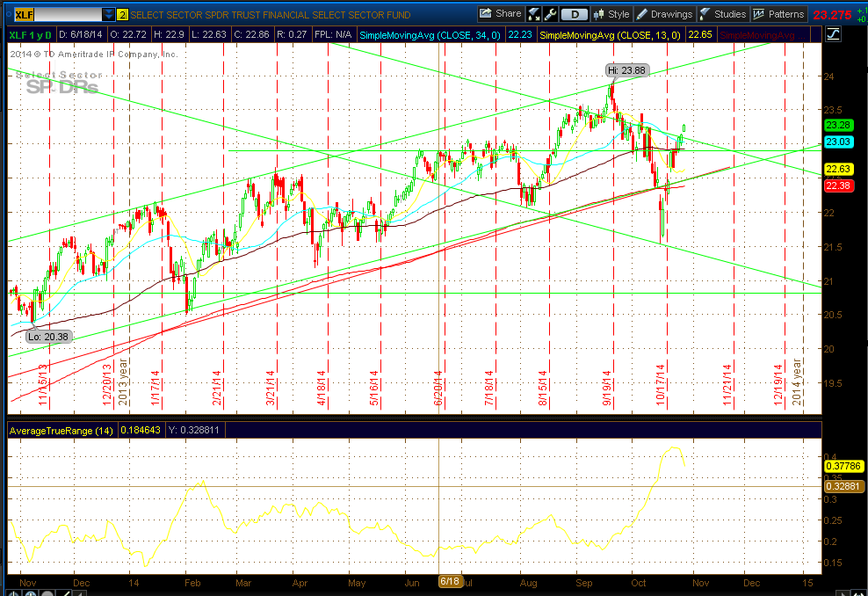Click the yellow 2 link-group box beside the symbol

coord(122,14)
